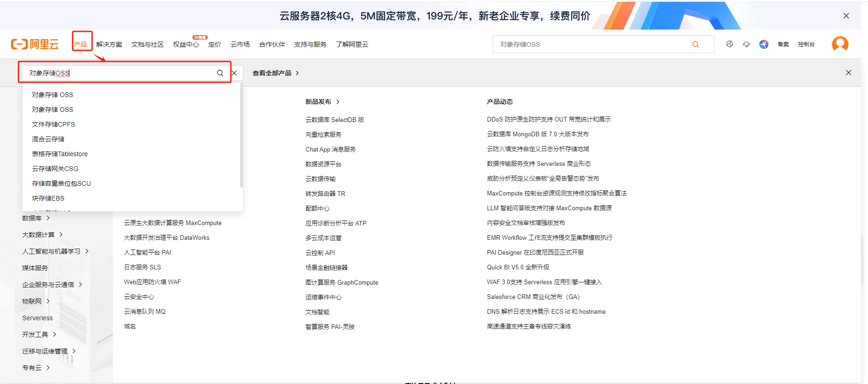The width and height of the screenshot is (868, 384).
Task: Open 云数据库 MongoDB 版 7.0 大版本发布 news
Action: click(x=538, y=134)
